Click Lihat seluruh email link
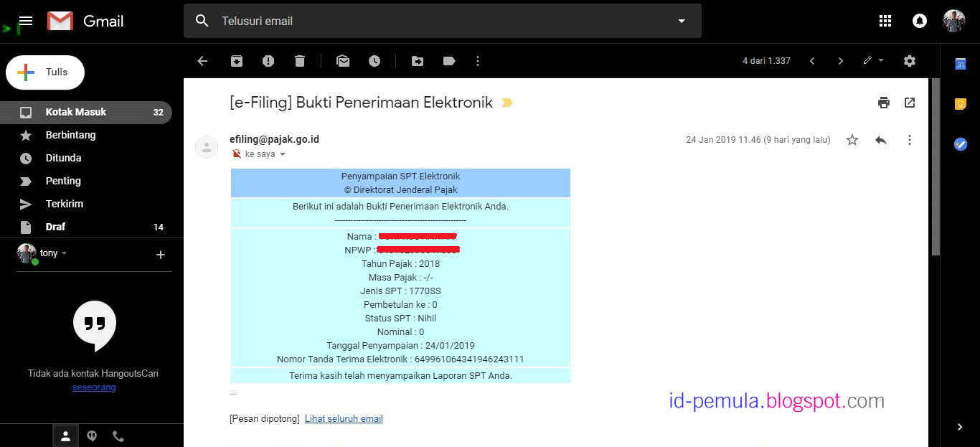This screenshot has height=447, width=980. tap(344, 419)
